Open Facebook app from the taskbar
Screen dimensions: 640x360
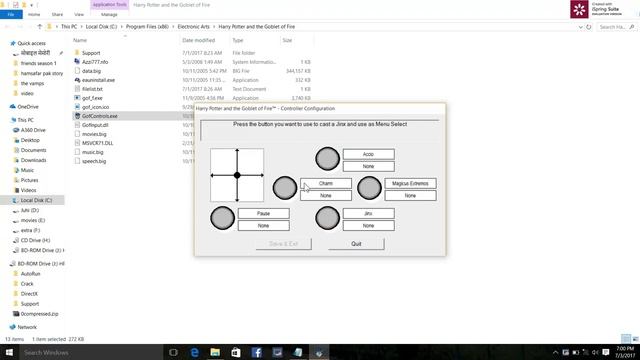pos(257,352)
